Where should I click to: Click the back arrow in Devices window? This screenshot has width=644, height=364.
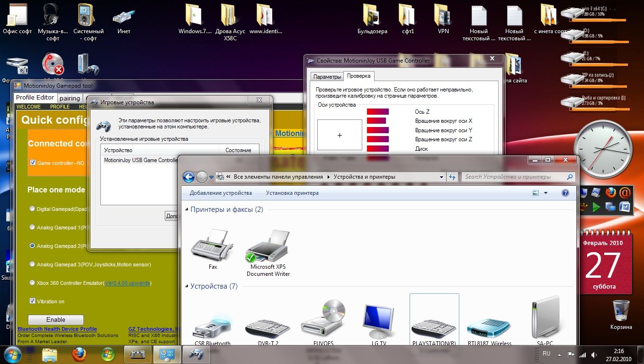coord(188,177)
